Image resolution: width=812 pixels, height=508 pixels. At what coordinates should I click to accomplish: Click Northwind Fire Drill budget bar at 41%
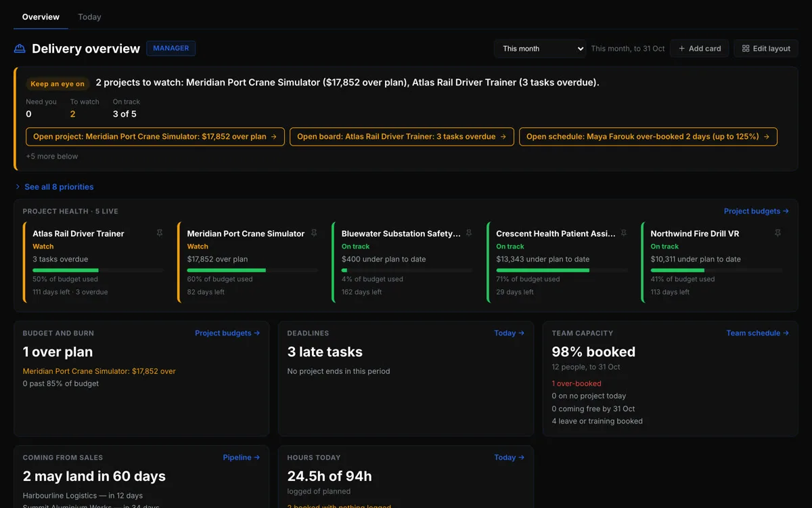coord(716,270)
